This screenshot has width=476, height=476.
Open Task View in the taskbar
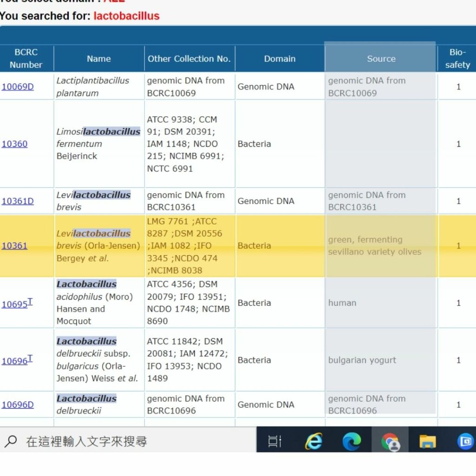(x=275, y=442)
